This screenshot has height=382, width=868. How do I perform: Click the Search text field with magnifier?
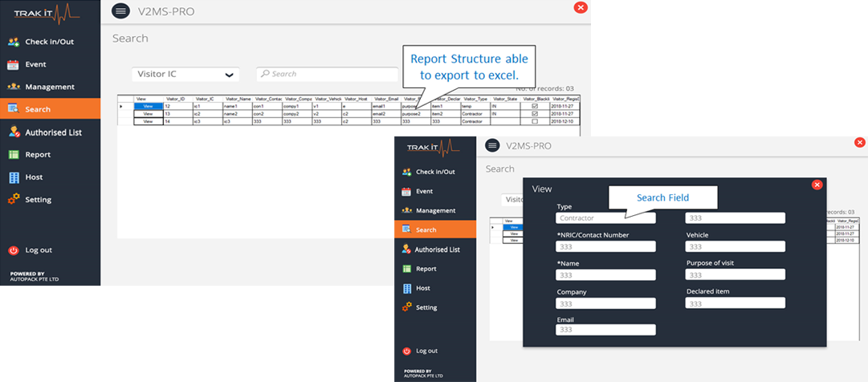[328, 74]
